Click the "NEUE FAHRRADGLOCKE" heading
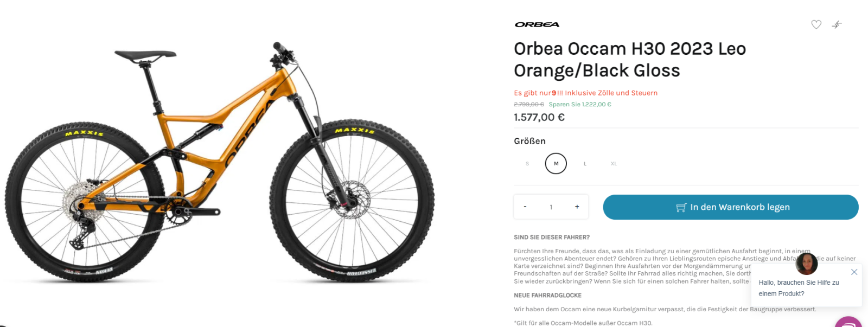 point(547,296)
